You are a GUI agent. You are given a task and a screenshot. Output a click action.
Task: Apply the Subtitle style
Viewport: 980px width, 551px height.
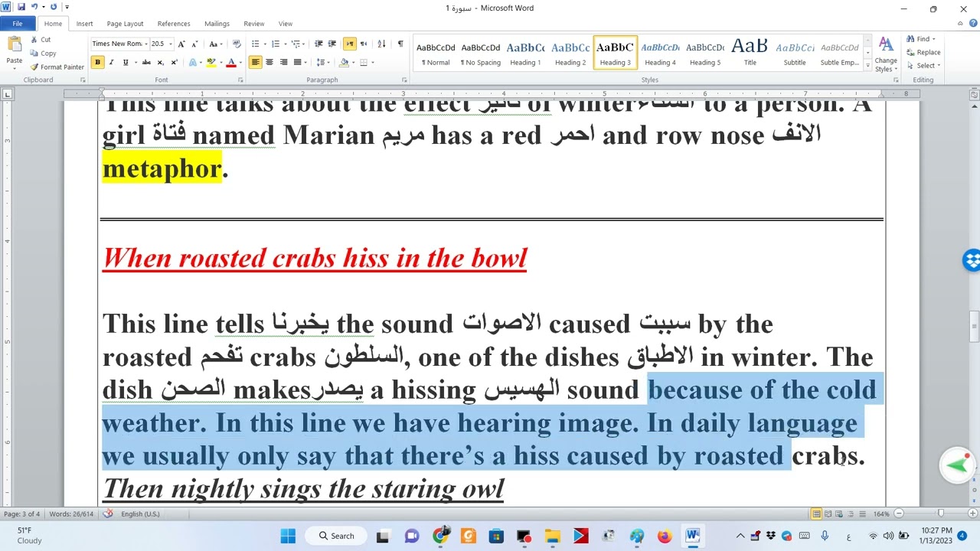(x=795, y=53)
